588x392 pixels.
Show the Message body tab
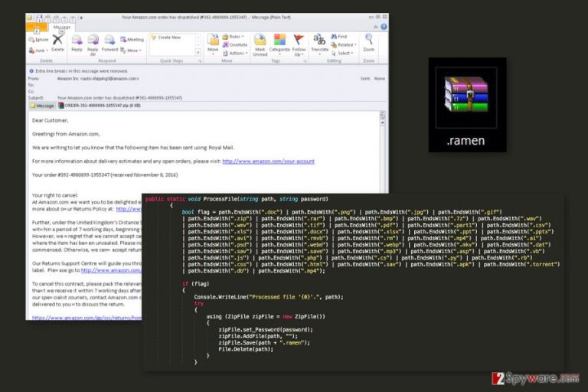point(42,106)
